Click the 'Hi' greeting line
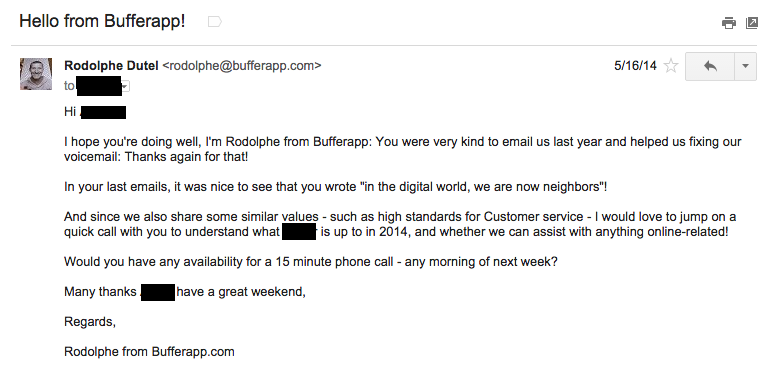This screenshot has width=773, height=385. click(x=95, y=112)
